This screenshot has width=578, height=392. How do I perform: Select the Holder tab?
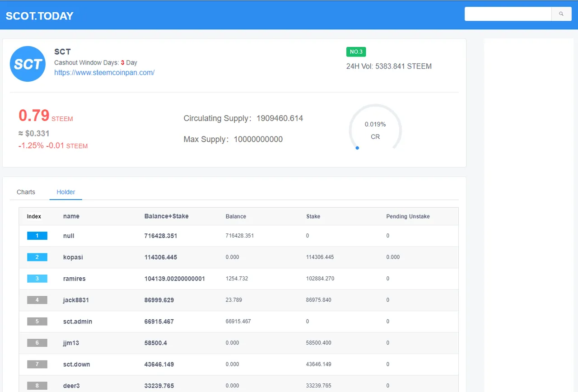66,192
